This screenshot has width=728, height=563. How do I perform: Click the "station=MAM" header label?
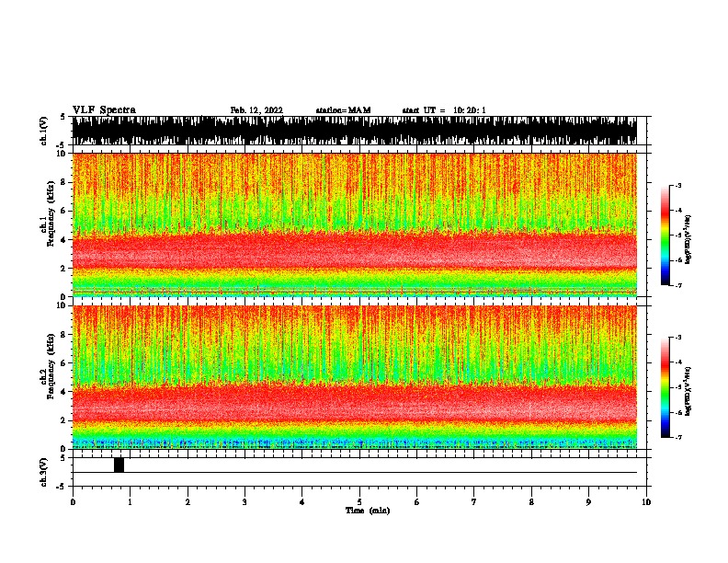point(343,110)
